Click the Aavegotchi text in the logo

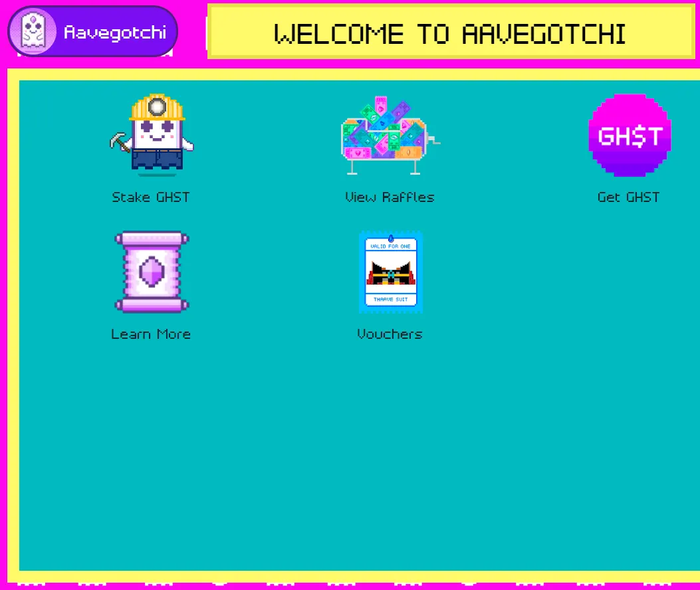pos(115,32)
